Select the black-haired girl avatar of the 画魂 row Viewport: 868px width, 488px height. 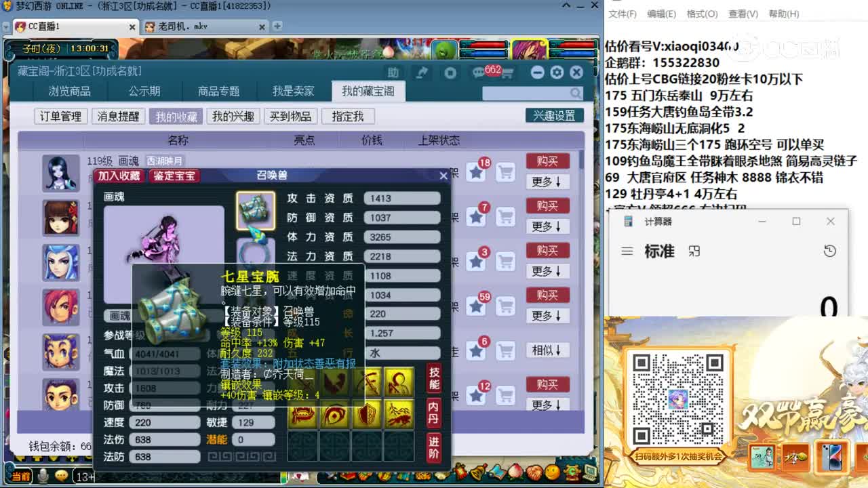pos(61,173)
